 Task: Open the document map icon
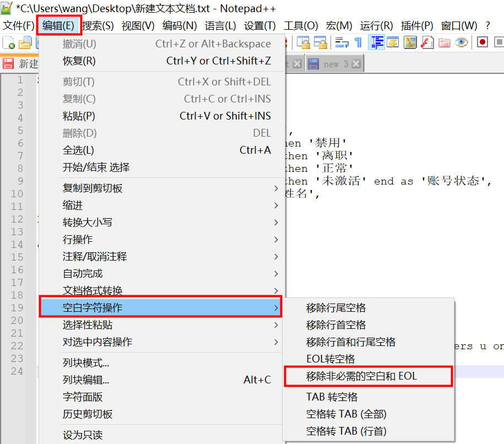pos(410,42)
